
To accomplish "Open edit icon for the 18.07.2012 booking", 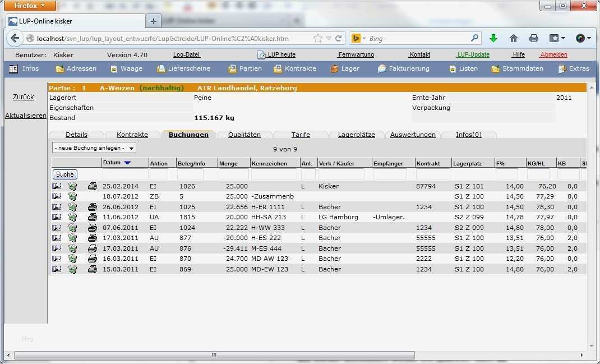I will pyautogui.click(x=57, y=196).
